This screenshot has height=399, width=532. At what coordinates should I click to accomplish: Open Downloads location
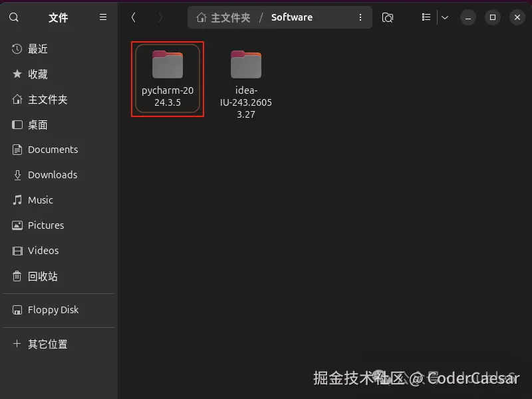pos(59,175)
